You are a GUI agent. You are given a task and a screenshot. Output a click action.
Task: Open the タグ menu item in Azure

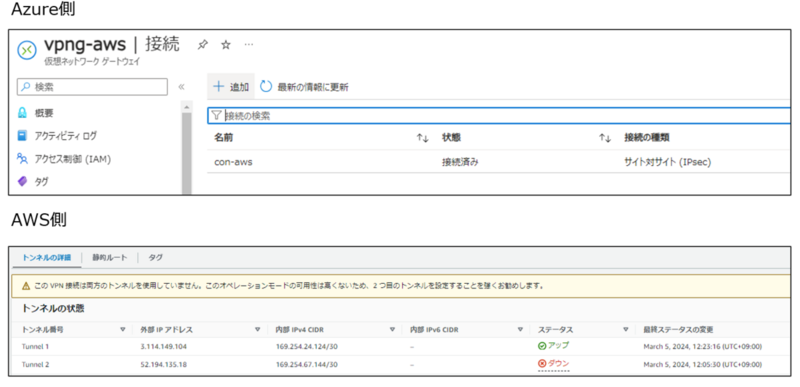pos(41,181)
